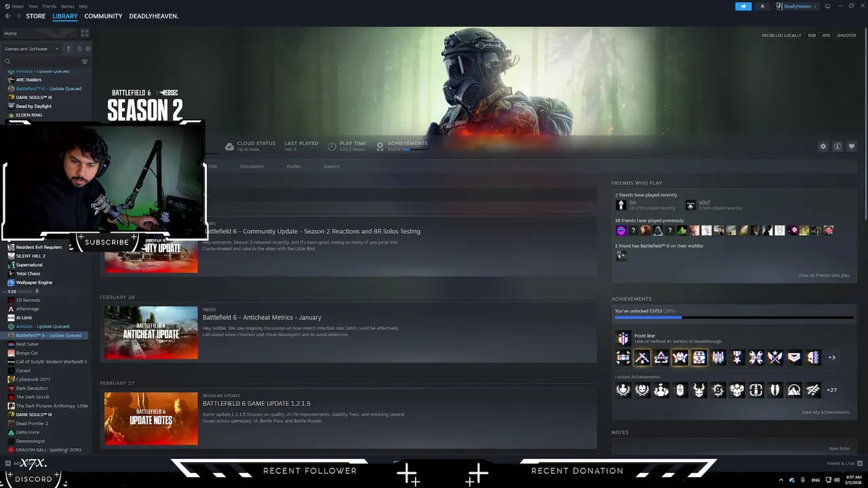Open the View menu
868x488 pixels.
click(33, 6)
